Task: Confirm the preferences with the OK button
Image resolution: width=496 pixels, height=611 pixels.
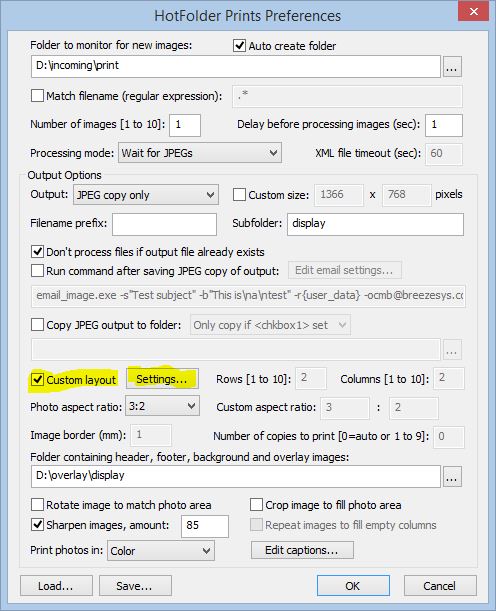Action: click(353, 586)
